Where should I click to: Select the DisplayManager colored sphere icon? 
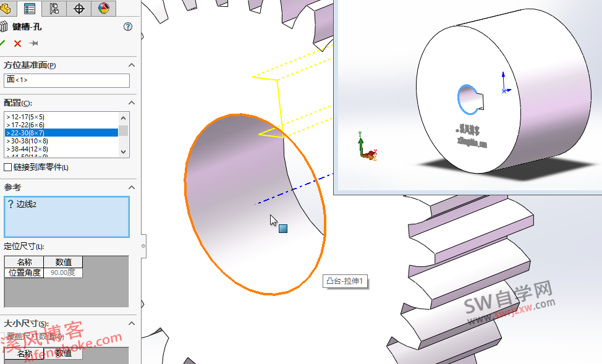tap(103, 9)
